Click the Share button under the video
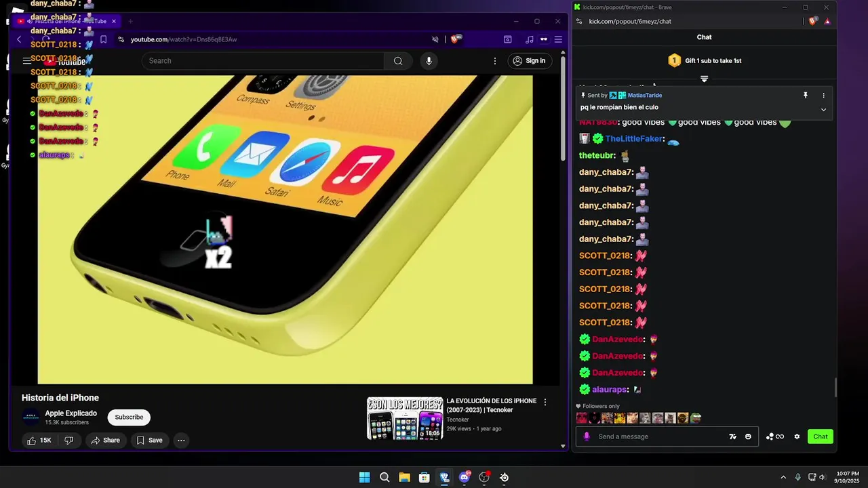This screenshot has height=488, width=868. [105, 441]
